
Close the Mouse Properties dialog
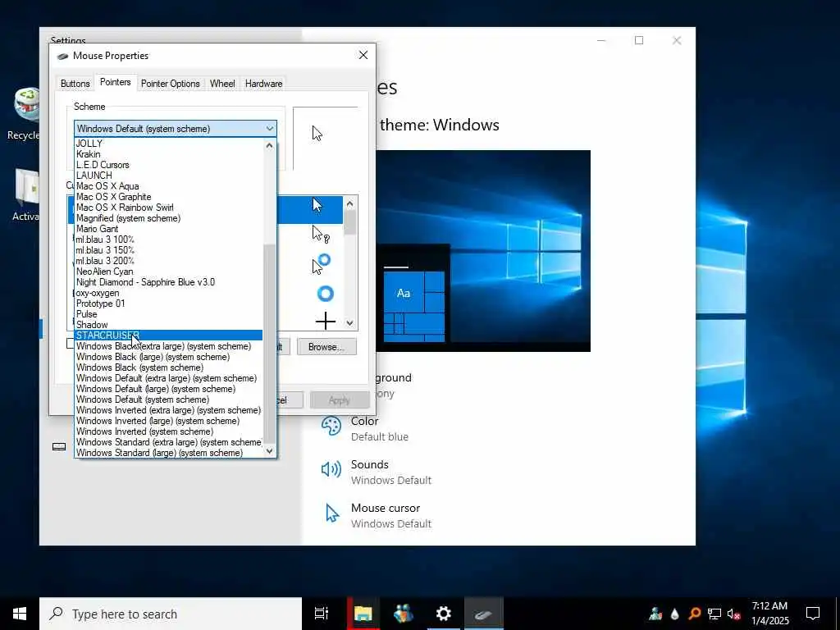click(363, 56)
